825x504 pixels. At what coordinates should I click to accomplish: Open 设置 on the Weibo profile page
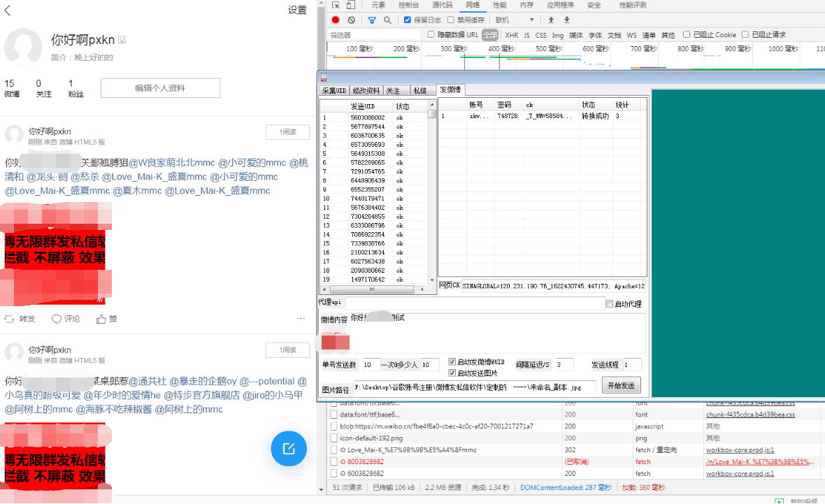[x=297, y=10]
